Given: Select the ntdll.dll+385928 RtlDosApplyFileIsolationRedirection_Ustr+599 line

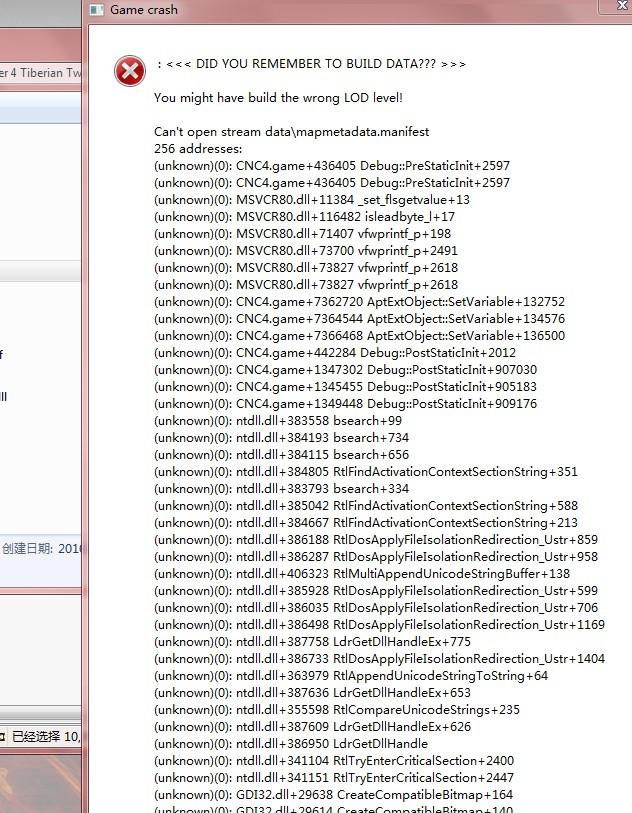Looking at the screenshot, I should (376, 591).
